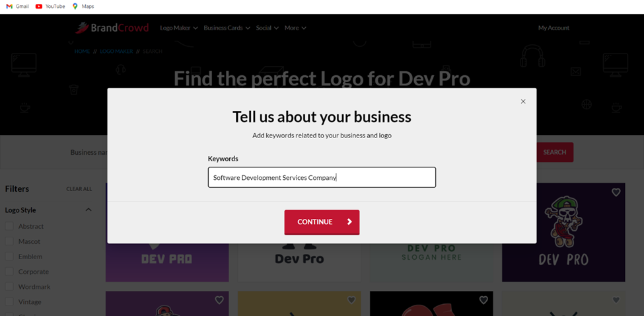Open the Maps bookmark

(x=83, y=6)
